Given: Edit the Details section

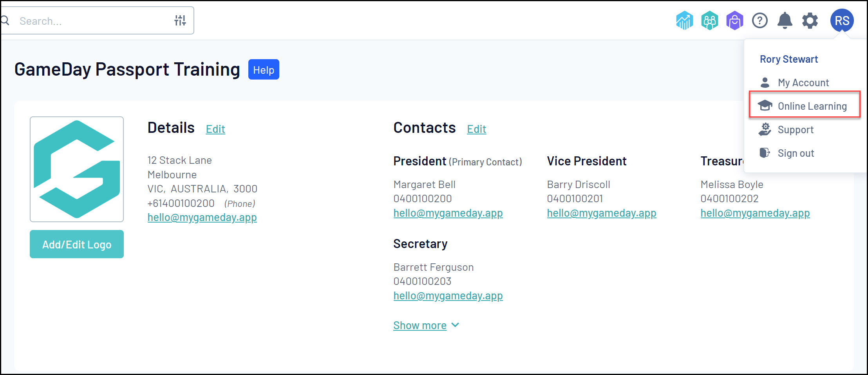Looking at the screenshot, I should 215,129.
